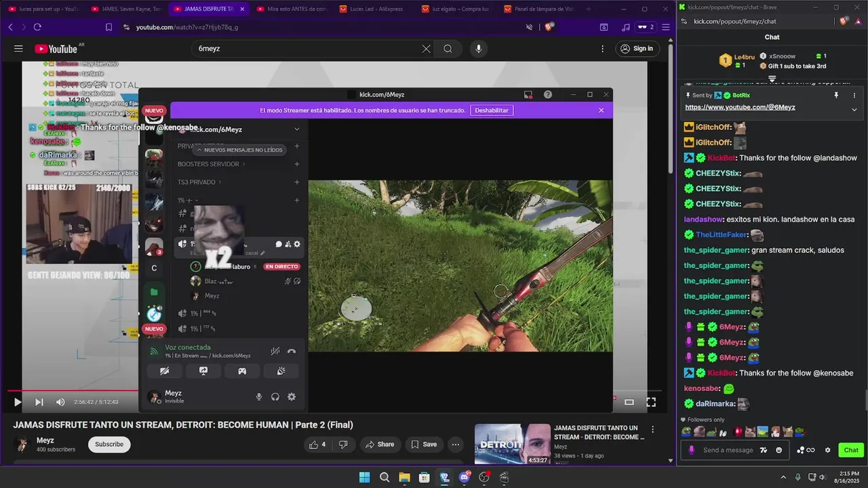Clear the 6meyz search query
This screenshot has width=868, height=488.
[x=426, y=49]
